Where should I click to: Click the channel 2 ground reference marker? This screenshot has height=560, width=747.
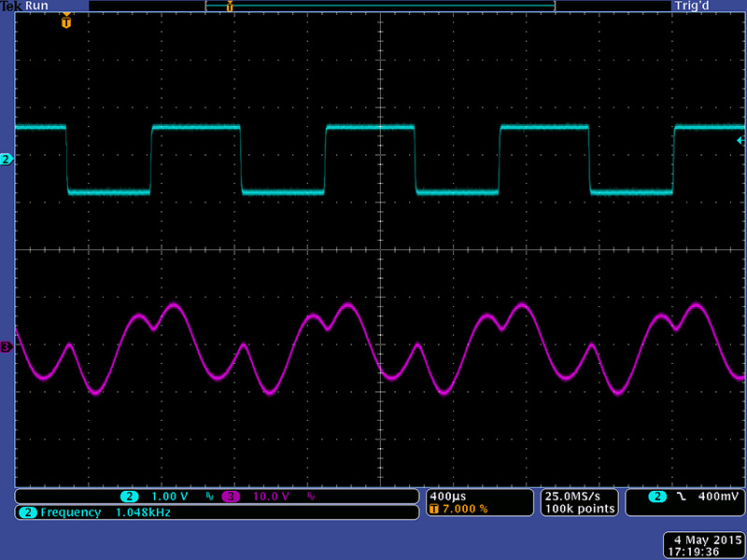[x=7, y=161]
